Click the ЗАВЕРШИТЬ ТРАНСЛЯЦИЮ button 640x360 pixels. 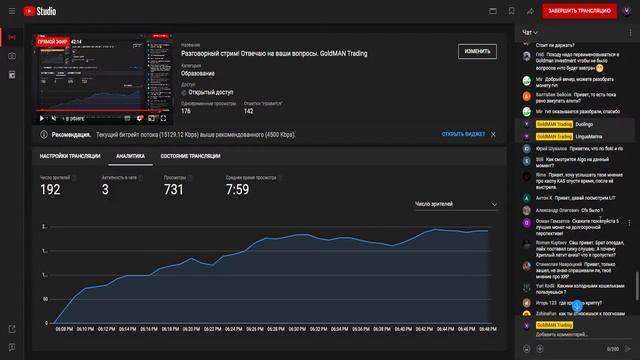point(579,11)
